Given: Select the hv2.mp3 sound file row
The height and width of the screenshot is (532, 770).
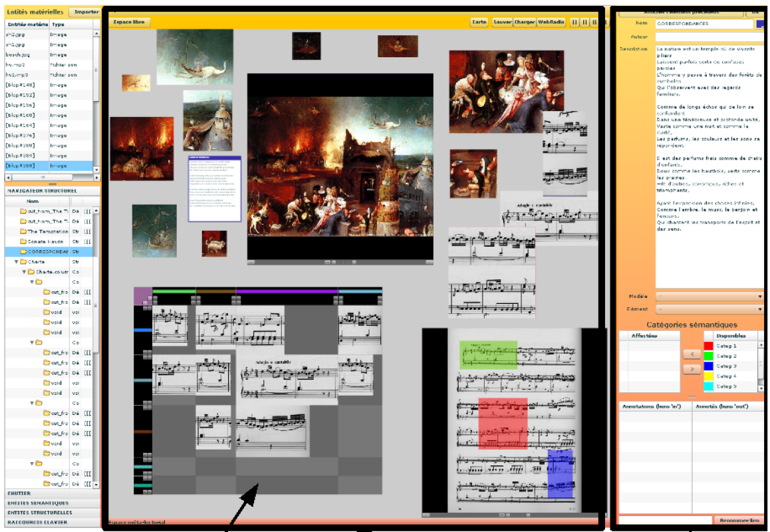Looking at the screenshot, I should coord(49,75).
